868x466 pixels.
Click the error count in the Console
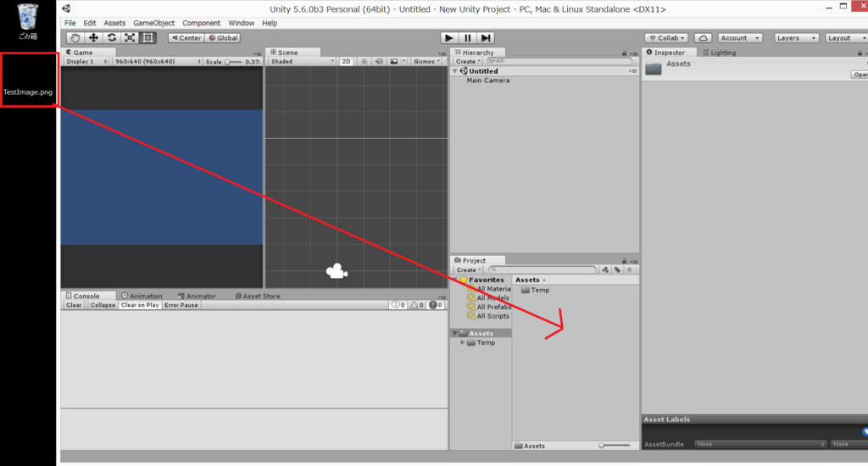436,305
